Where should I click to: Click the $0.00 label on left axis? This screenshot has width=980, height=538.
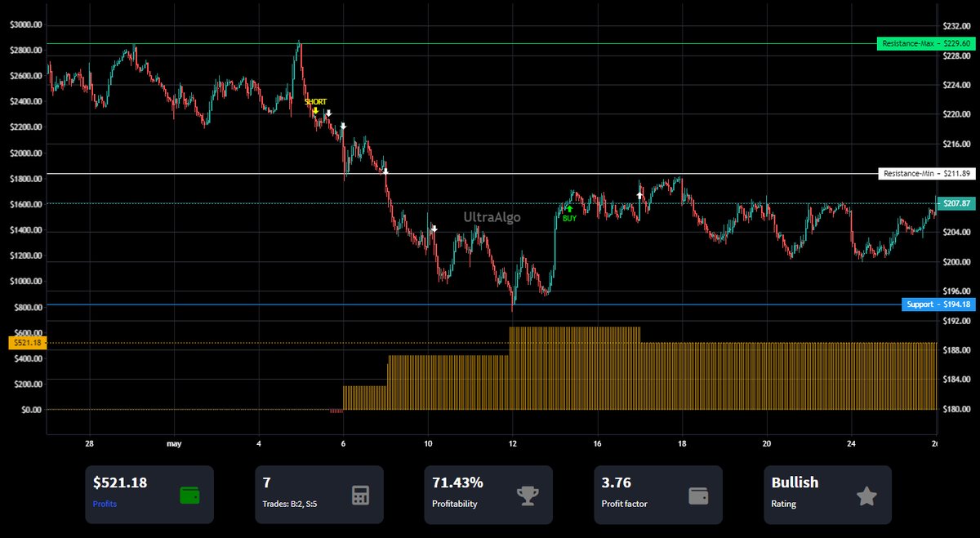(29, 409)
